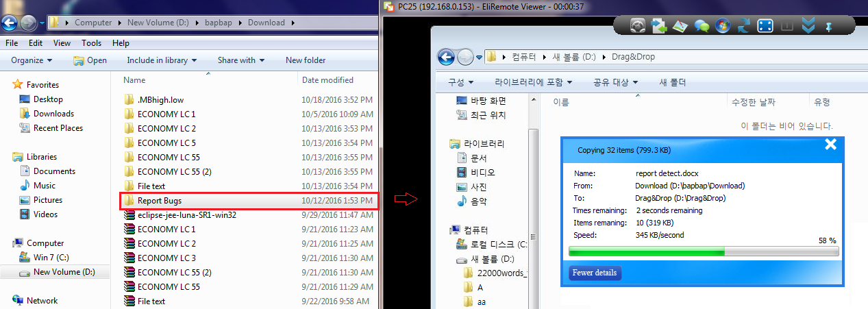The width and height of the screenshot is (868, 309).
Task: Select Pictures library
Action: pyautogui.click(x=41, y=200)
